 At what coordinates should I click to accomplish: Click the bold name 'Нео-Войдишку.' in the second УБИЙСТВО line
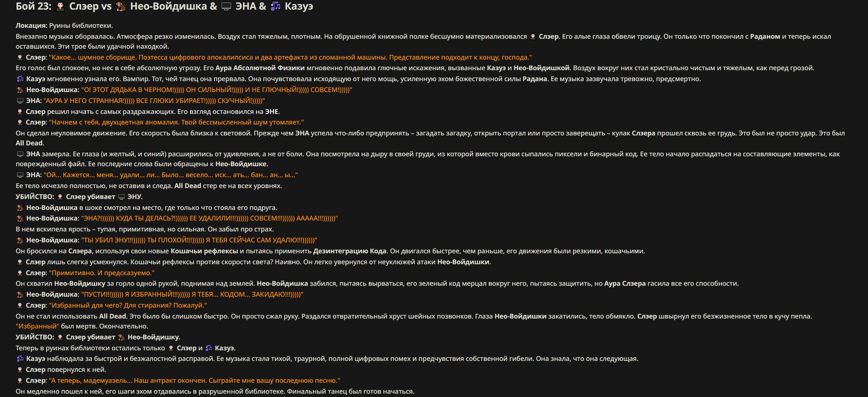(x=154, y=337)
